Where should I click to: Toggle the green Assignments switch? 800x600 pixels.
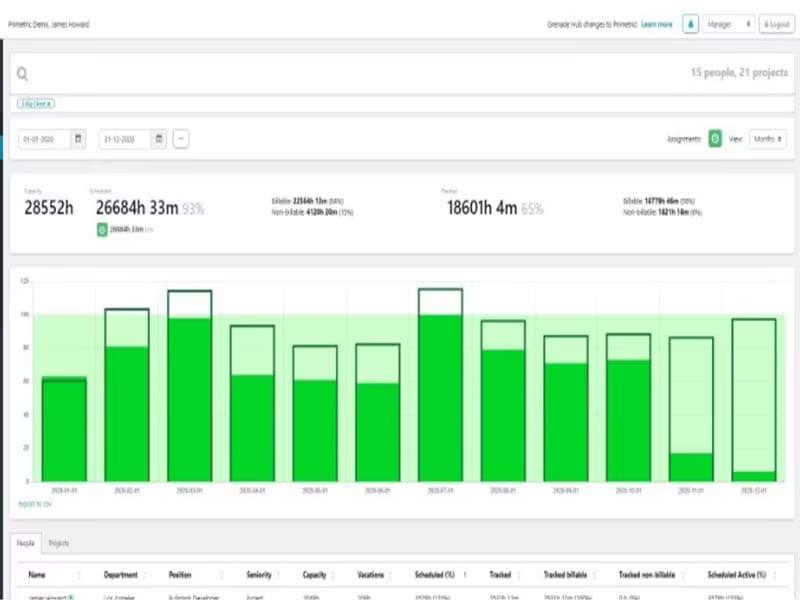715,139
